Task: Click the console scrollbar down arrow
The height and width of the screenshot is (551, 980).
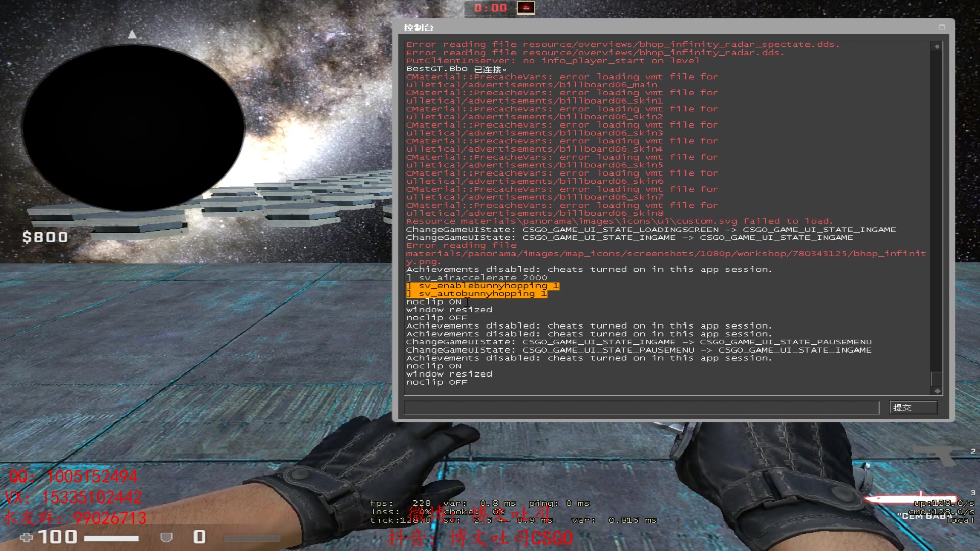Action: click(x=937, y=391)
